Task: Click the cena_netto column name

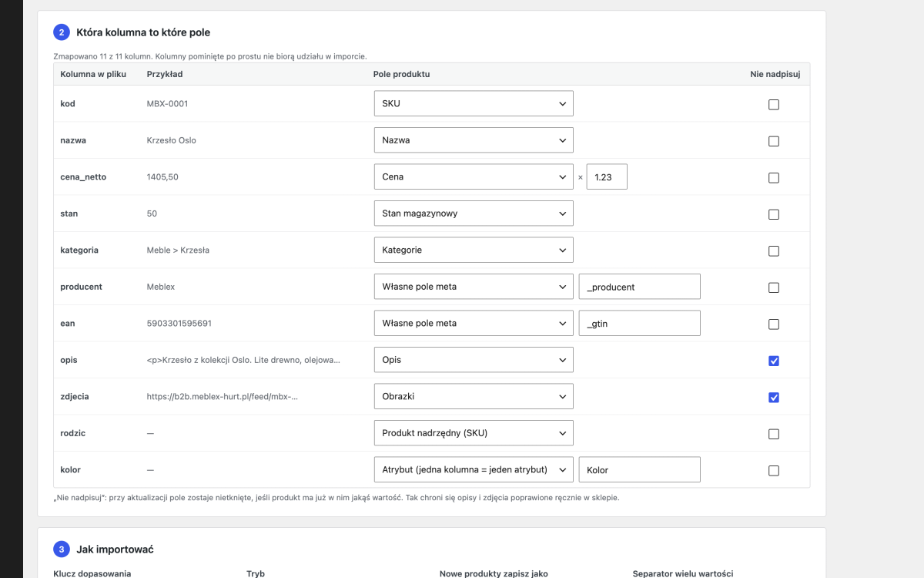Action: point(83,176)
